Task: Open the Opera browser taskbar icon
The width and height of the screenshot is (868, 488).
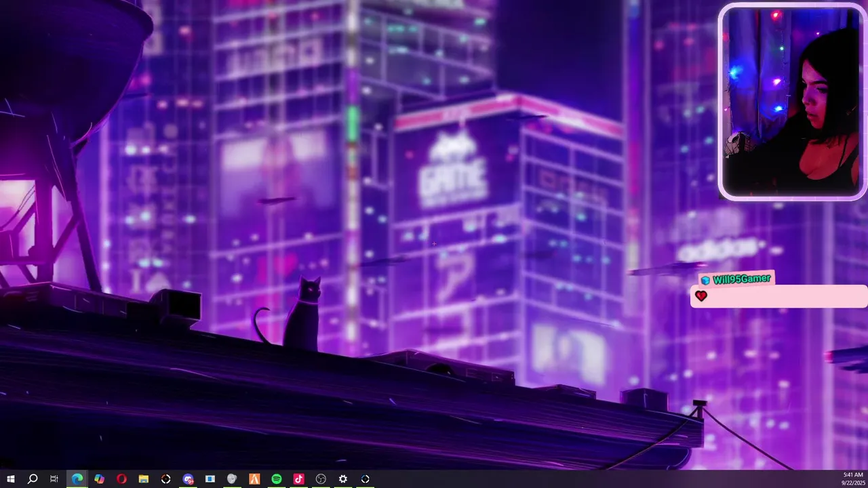Action: tap(121, 479)
